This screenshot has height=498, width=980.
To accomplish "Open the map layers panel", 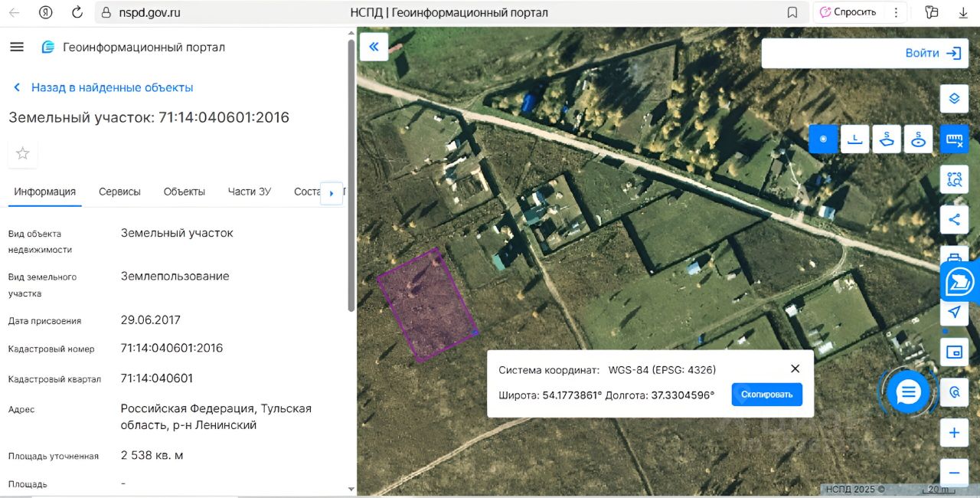I will point(954,98).
